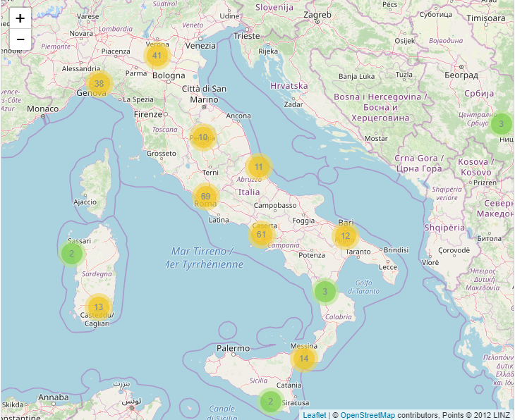Expand the green cluster of 2 near Siracusa
The width and height of the screenshot is (515, 420).
click(270, 401)
